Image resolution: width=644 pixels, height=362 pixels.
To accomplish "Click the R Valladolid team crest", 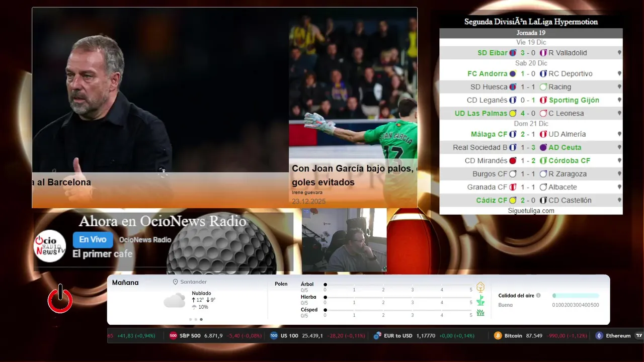I will [x=543, y=53].
